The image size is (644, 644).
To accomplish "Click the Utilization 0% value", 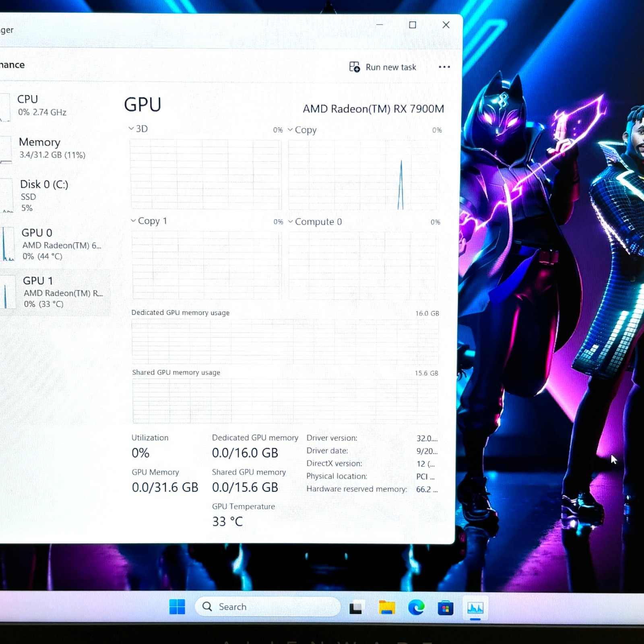I will coord(140,453).
